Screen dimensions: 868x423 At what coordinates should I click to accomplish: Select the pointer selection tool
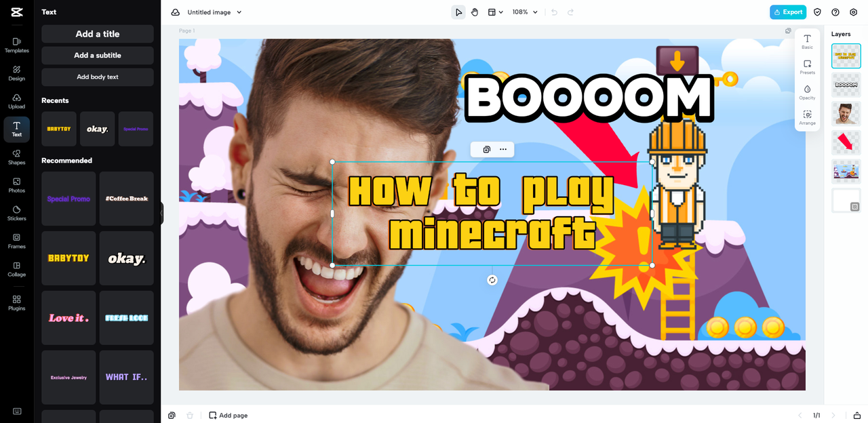pos(458,12)
